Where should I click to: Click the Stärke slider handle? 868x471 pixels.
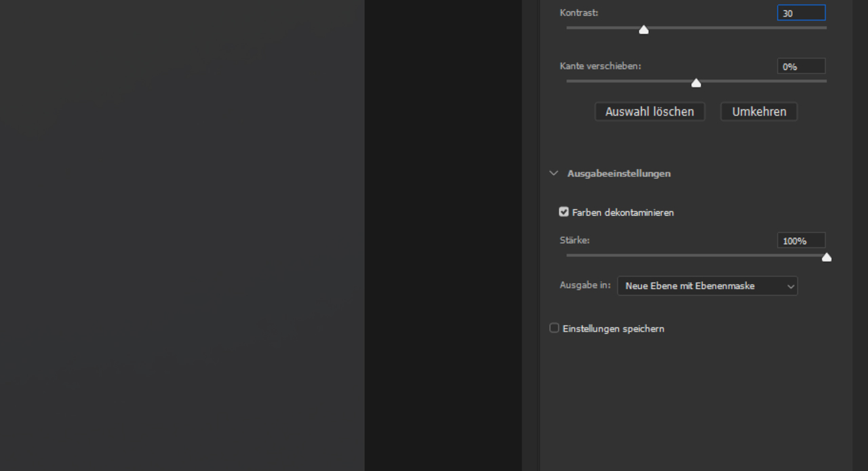826,258
